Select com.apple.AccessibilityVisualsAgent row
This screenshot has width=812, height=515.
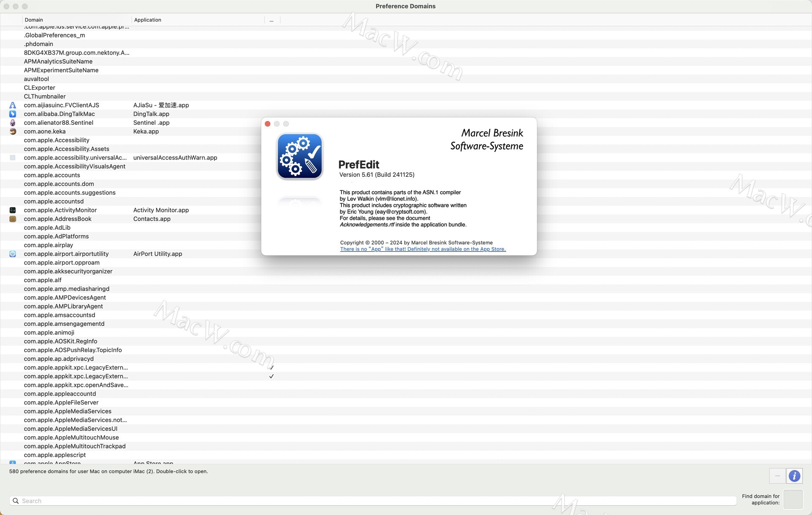coord(74,167)
